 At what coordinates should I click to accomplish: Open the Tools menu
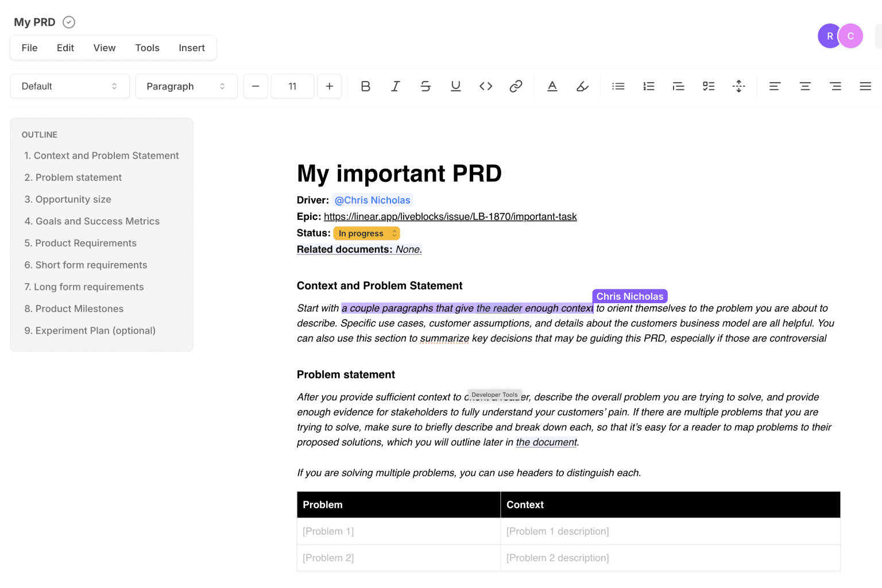pyautogui.click(x=147, y=48)
